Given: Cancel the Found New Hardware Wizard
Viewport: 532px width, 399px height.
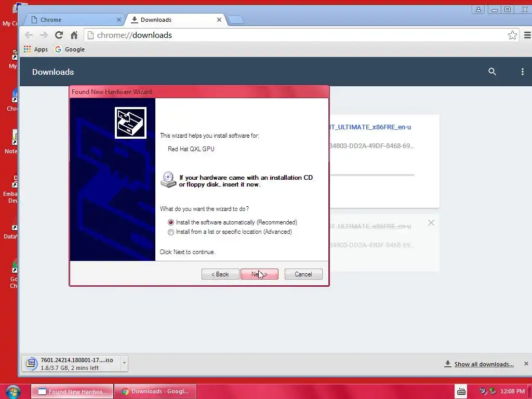Looking at the screenshot, I should pyautogui.click(x=303, y=274).
